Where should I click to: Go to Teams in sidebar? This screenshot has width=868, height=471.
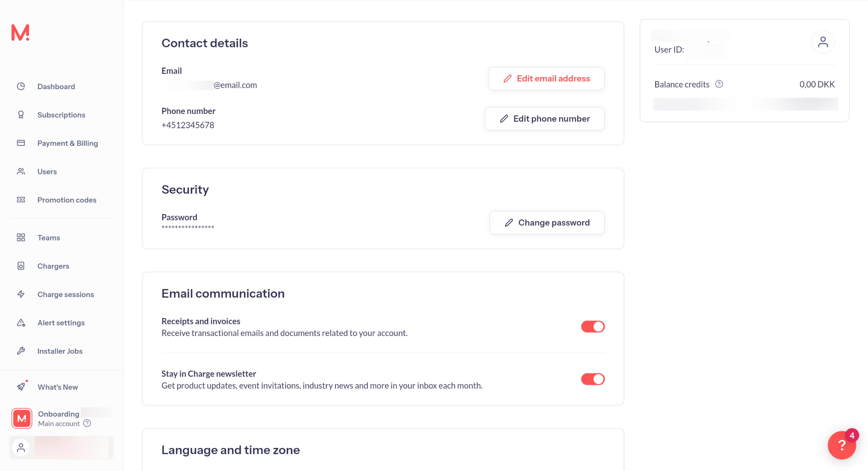pyautogui.click(x=49, y=238)
